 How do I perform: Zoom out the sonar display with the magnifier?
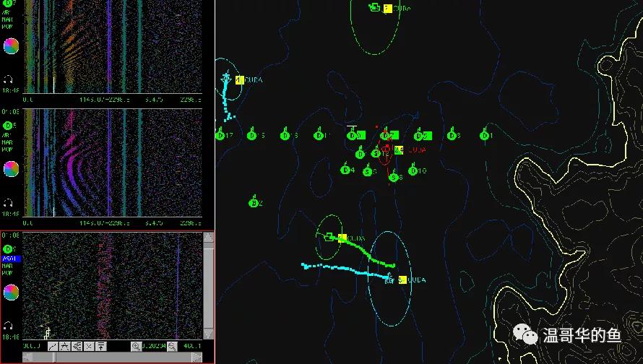pyautogui.click(x=172, y=347)
